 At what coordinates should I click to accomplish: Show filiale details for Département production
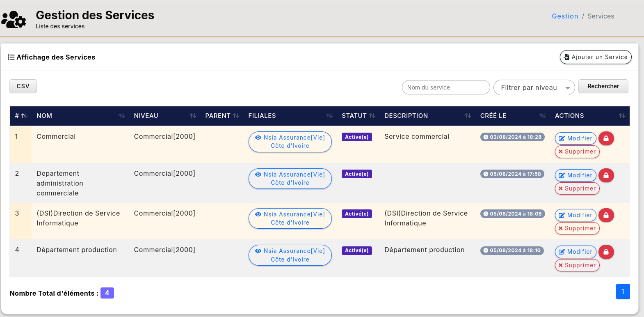point(290,255)
